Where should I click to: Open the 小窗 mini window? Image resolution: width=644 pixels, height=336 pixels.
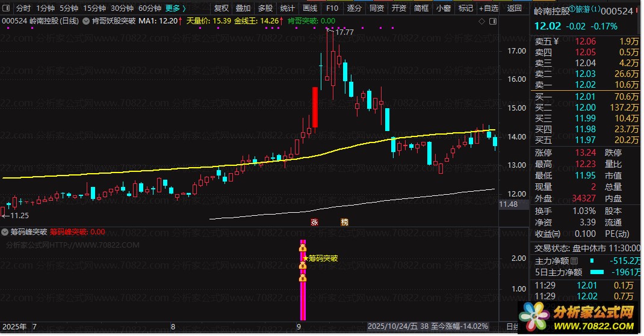click(443, 8)
